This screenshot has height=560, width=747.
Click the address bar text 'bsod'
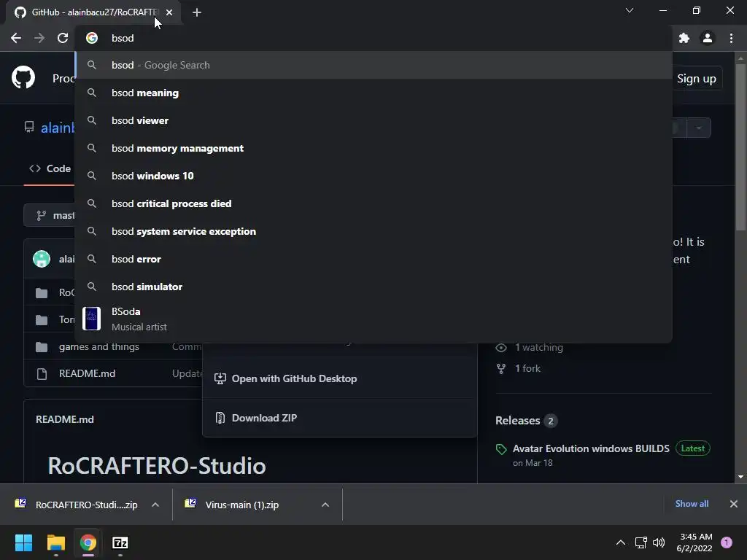pyautogui.click(x=123, y=38)
